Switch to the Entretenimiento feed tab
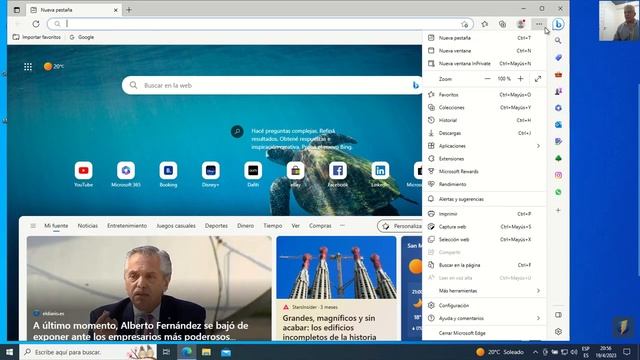The height and width of the screenshot is (360, 640). [x=127, y=226]
